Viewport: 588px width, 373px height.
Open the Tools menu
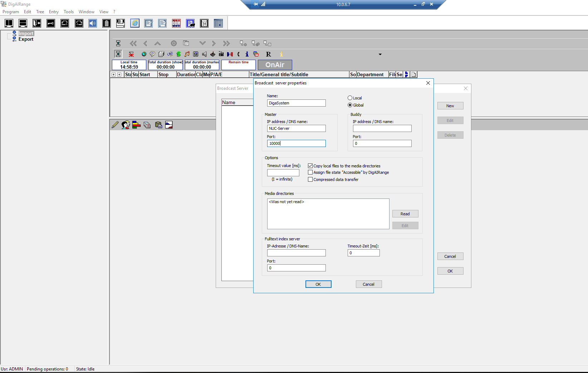click(x=68, y=12)
